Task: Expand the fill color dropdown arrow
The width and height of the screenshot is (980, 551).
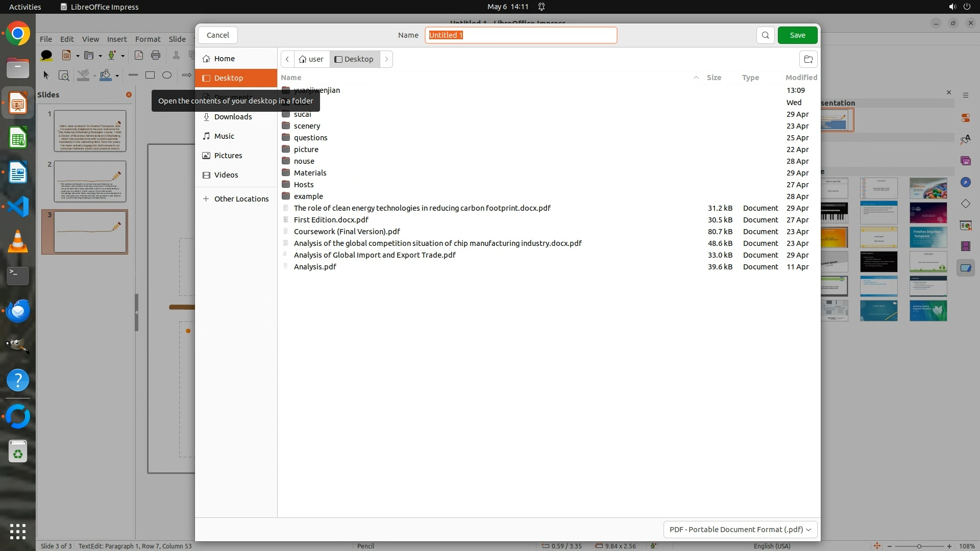Action: 117,76
